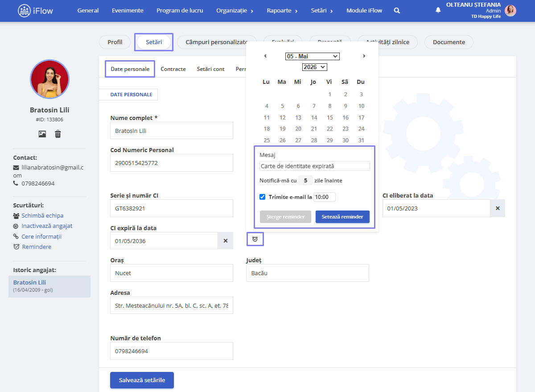Click the Județ input field
This screenshot has width=535, height=392.
[308, 273]
